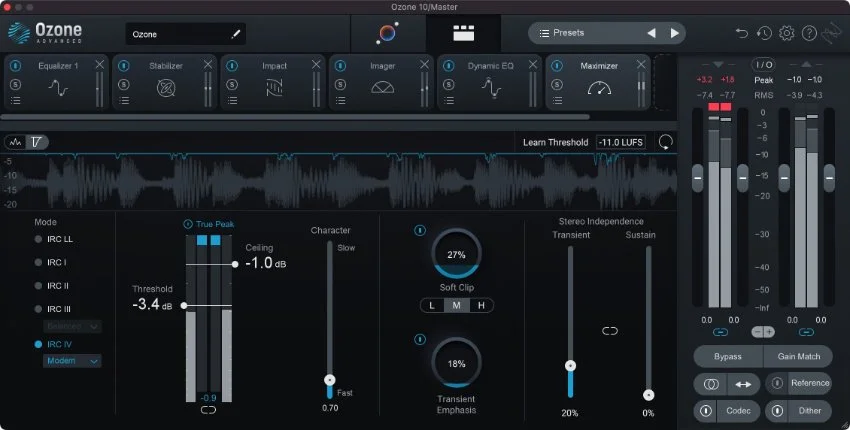Open the Dynamic EQ module preset list icon

tap(449, 100)
